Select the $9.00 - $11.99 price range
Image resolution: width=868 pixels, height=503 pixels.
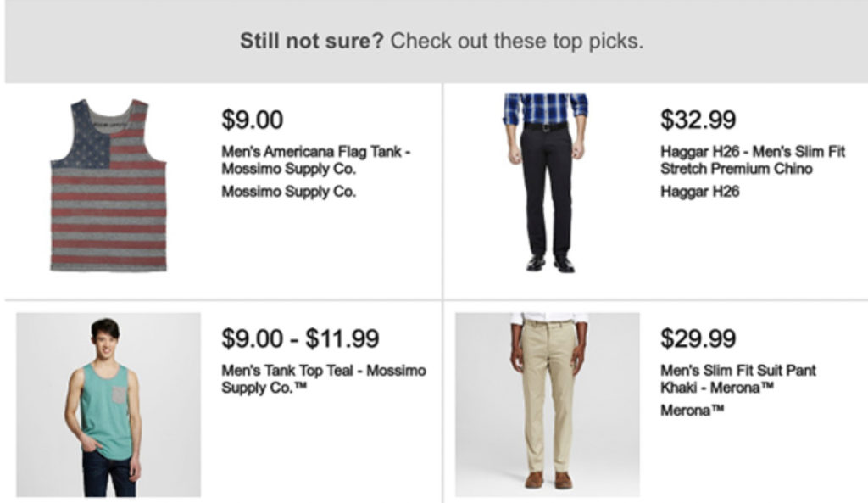point(300,338)
